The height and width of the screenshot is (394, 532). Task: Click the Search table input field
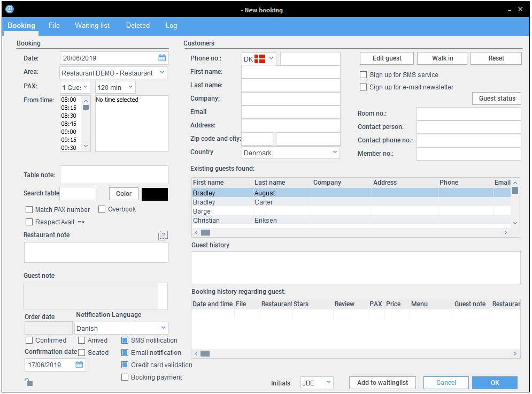pyautogui.click(x=78, y=193)
